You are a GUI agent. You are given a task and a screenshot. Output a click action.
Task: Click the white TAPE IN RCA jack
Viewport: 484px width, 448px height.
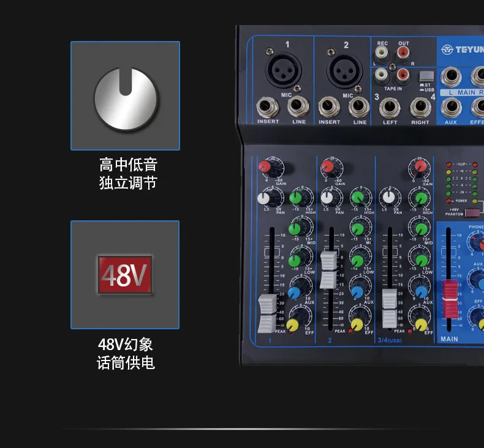(381, 76)
